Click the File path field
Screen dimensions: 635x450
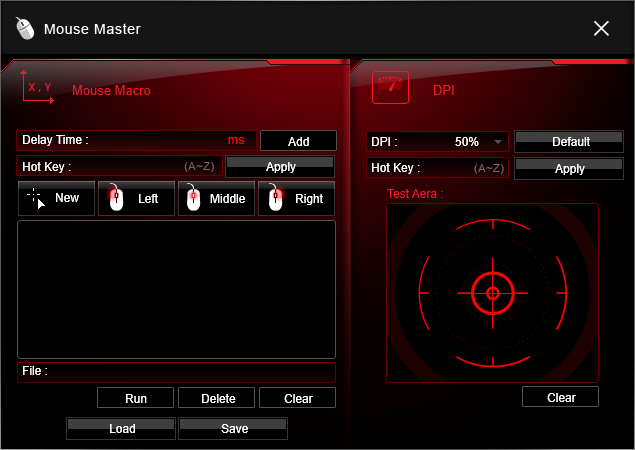pos(177,372)
